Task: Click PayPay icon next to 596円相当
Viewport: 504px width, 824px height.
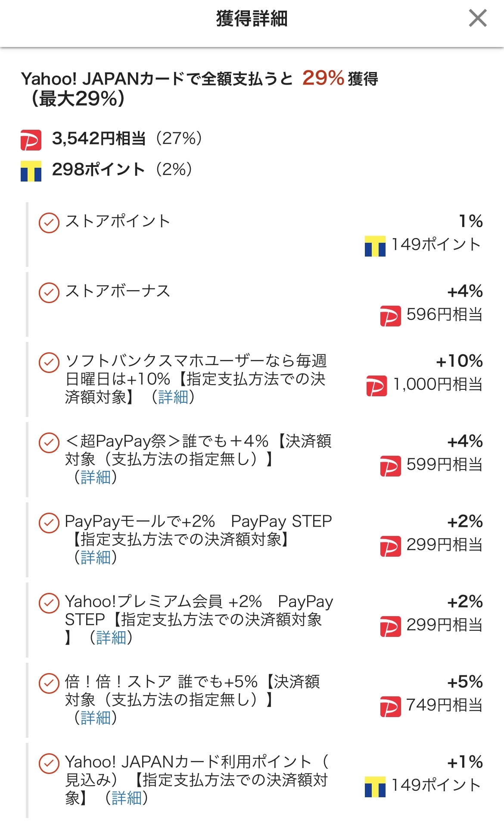Action: 390,316
